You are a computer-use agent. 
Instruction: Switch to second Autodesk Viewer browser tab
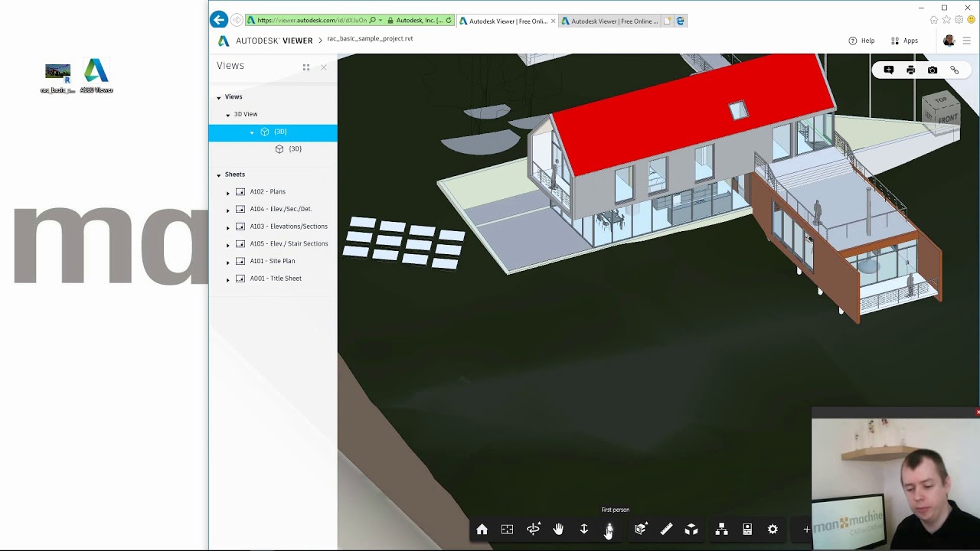[609, 21]
